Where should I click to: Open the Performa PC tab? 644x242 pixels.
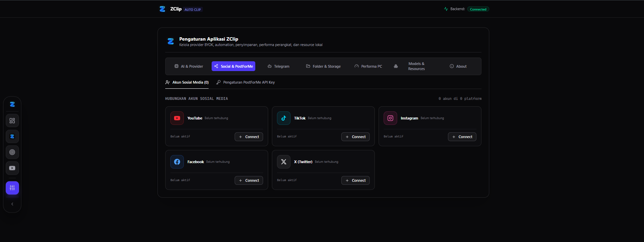(368, 66)
